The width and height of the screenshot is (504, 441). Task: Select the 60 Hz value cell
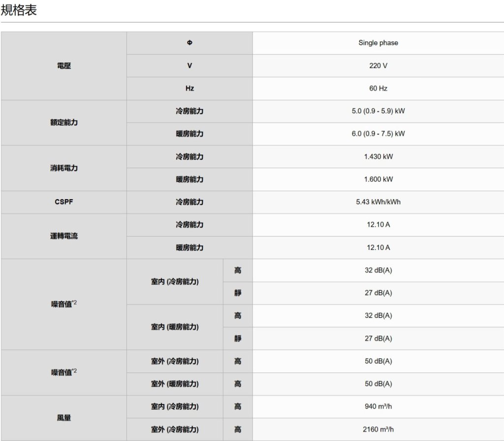(x=378, y=88)
